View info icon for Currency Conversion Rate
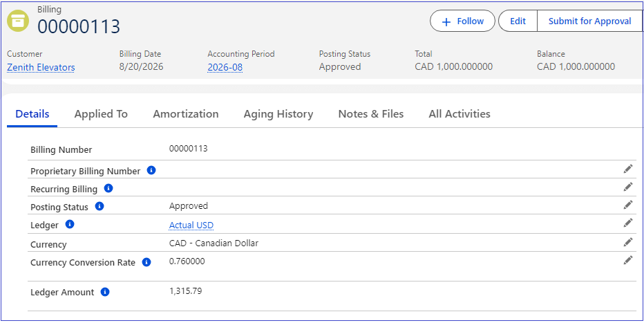Image resolution: width=644 pixels, height=323 pixels. click(x=146, y=261)
